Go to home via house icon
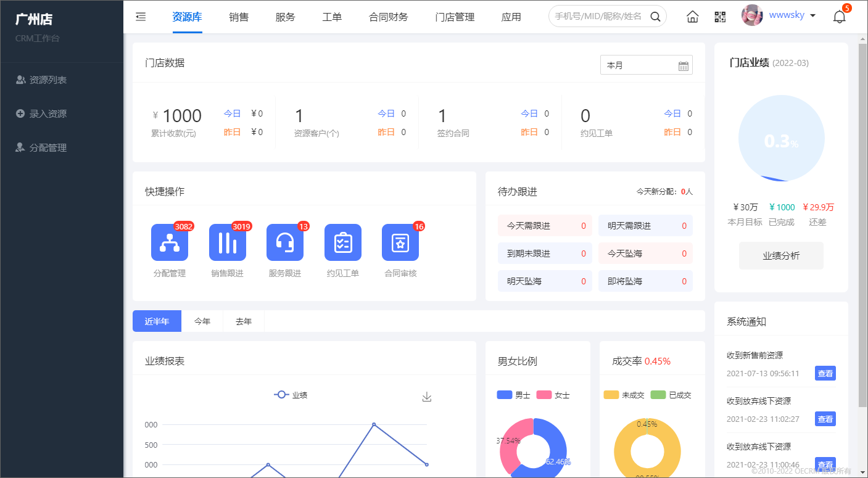 click(693, 17)
